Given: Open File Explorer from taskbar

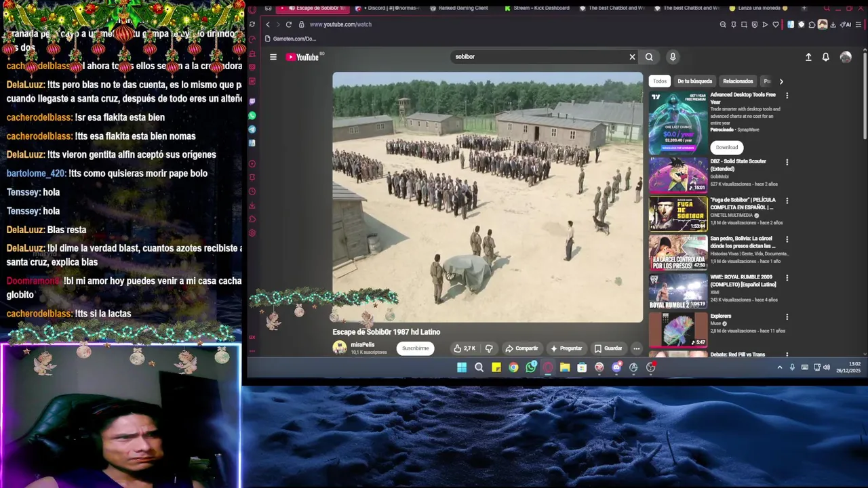Looking at the screenshot, I should pyautogui.click(x=565, y=367).
